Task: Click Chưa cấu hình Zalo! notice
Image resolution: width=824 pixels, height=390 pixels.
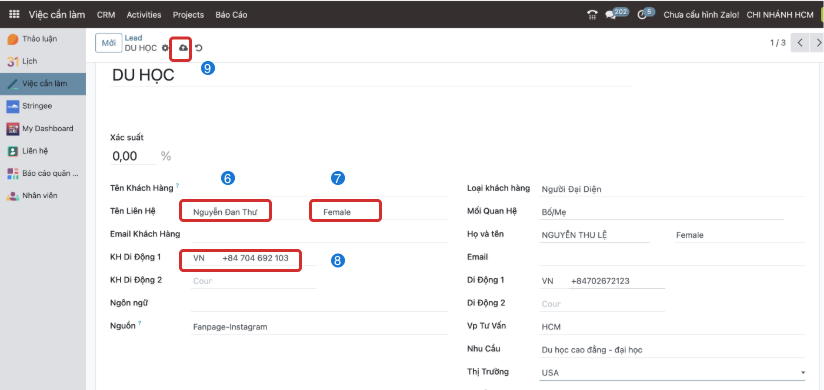Action: pos(701,15)
